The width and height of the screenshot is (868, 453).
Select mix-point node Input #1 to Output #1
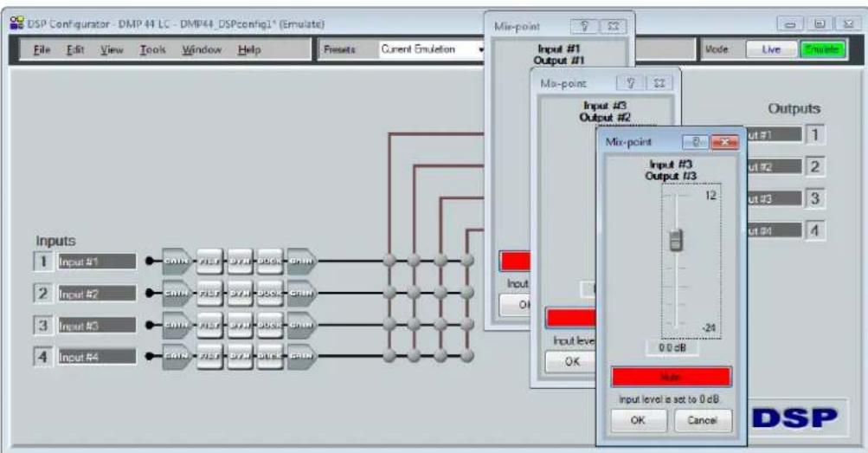[x=389, y=261]
